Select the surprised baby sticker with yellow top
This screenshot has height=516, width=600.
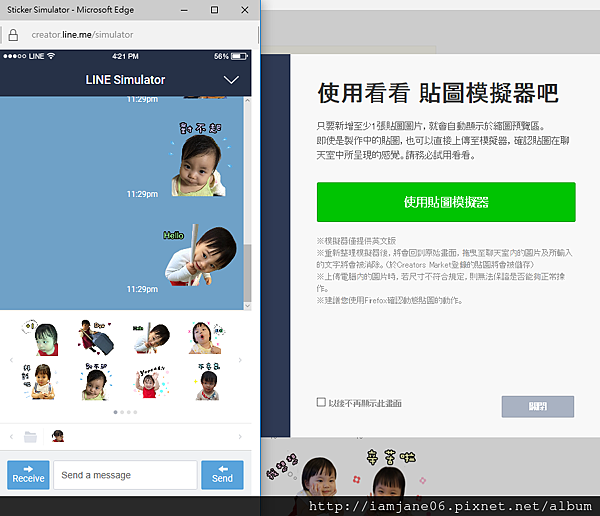point(207,338)
